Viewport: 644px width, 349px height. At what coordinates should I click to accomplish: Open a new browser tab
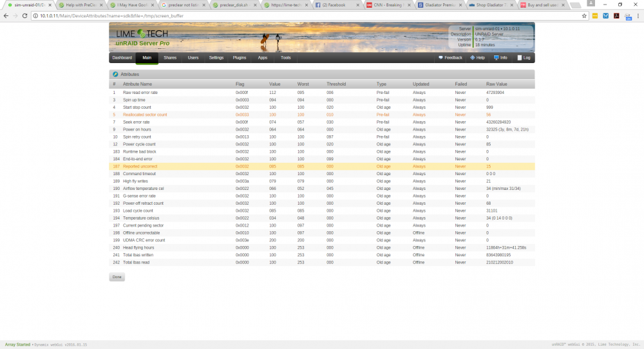[576, 5]
